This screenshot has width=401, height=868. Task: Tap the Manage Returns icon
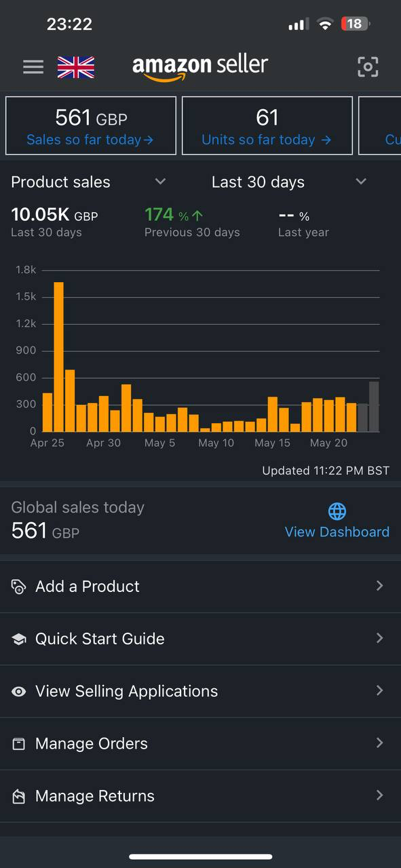(x=18, y=795)
